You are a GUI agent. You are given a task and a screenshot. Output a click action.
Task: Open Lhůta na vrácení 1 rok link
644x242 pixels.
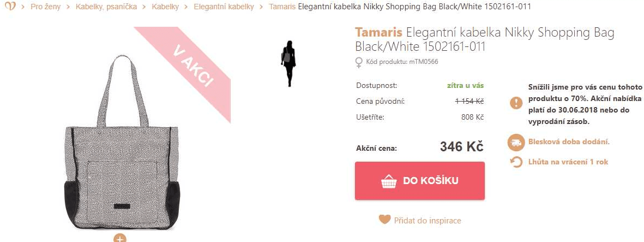[568, 162]
